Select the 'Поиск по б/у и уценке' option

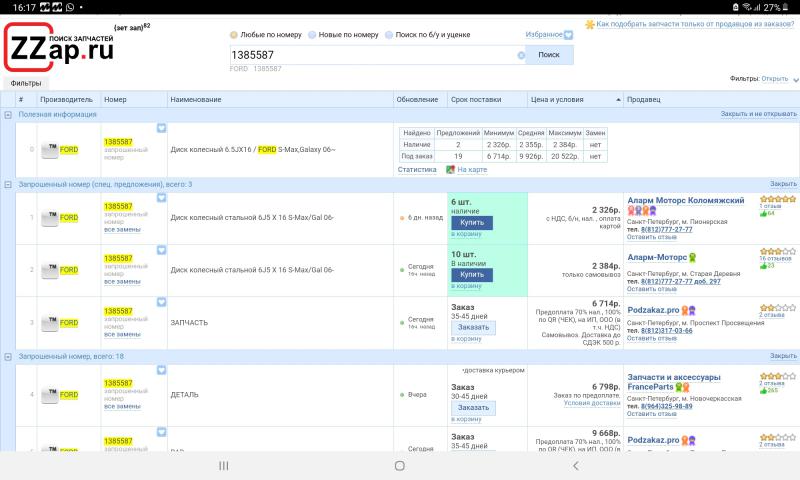coord(428,35)
